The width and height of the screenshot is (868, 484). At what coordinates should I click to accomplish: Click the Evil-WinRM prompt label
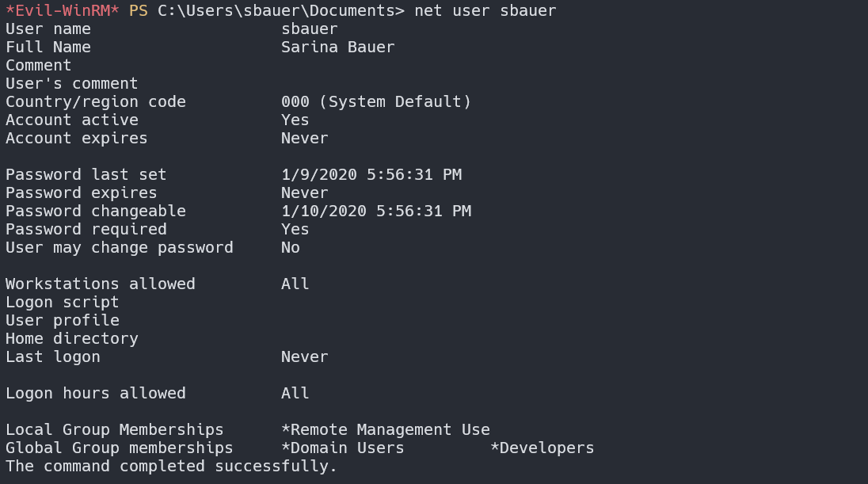click(63, 11)
